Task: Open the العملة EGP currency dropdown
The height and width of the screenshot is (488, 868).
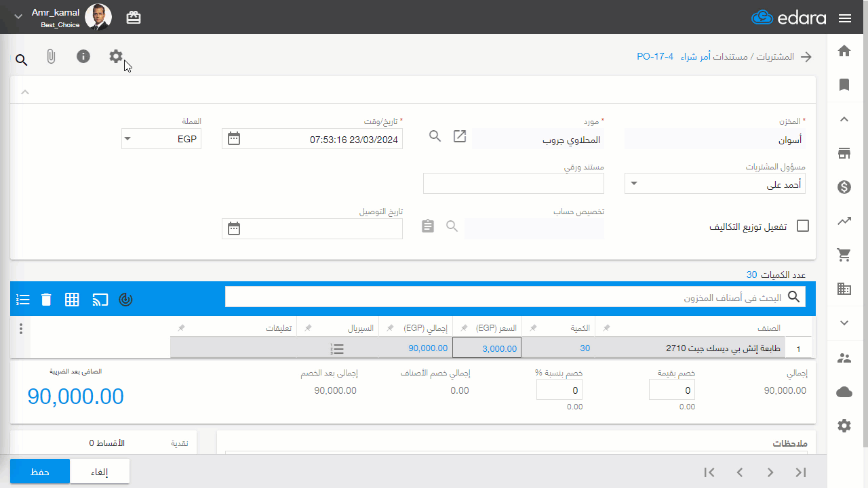Action: coord(161,139)
